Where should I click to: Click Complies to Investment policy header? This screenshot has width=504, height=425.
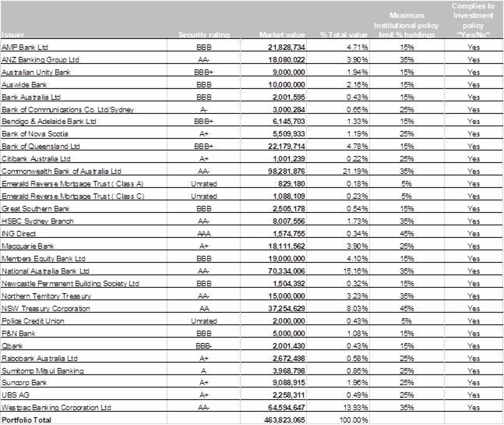click(473, 20)
